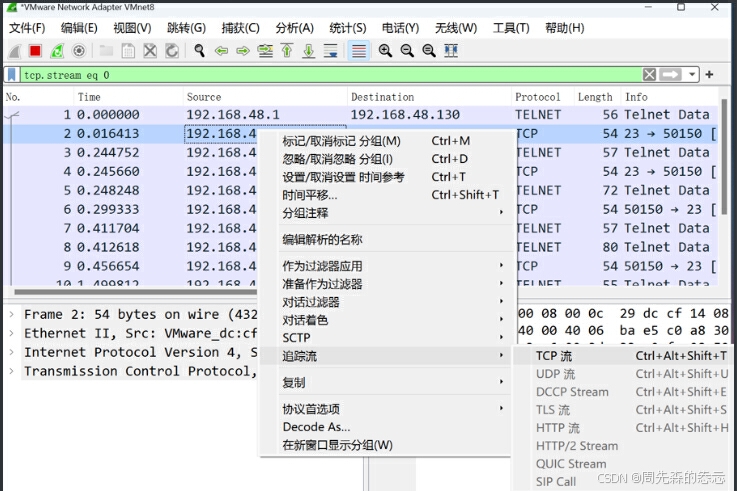Sort packets by Time column header

pyautogui.click(x=128, y=97)
